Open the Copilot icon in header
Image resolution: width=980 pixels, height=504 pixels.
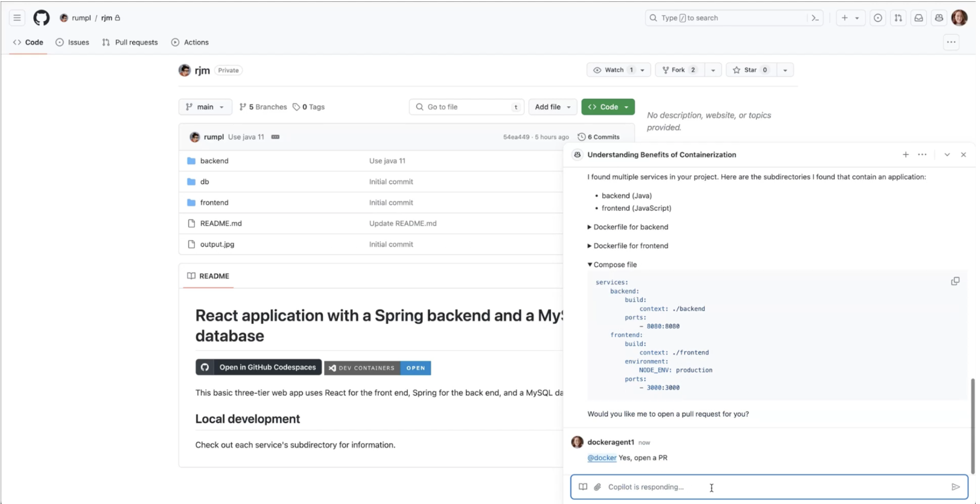939,18
